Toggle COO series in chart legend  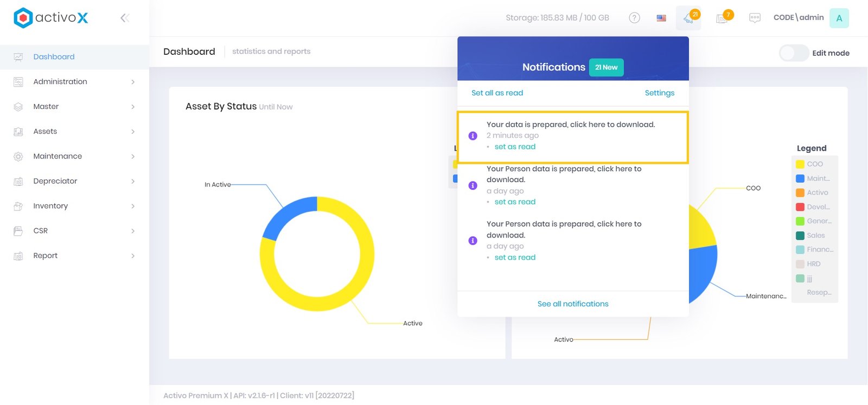point(814,164)
